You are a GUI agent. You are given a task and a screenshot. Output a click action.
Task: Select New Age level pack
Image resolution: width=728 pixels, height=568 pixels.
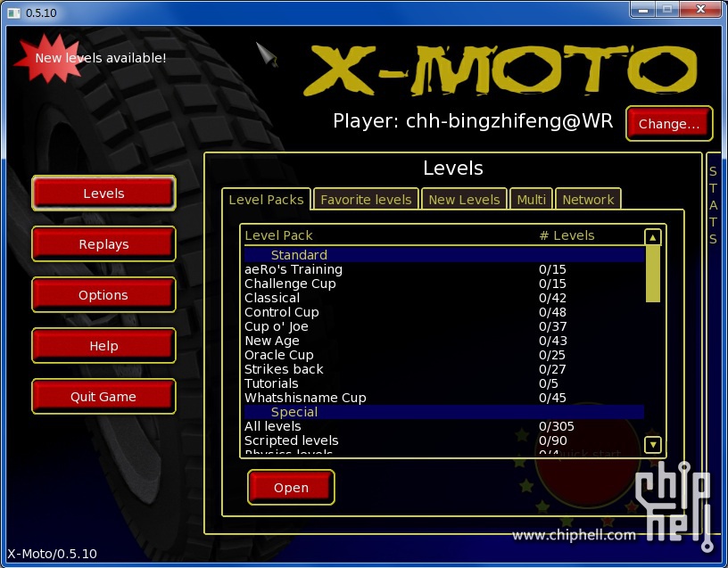[444, 341]
